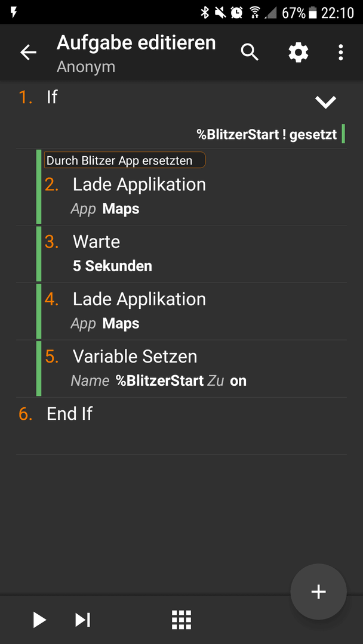Image resolution: width=363 pixels, height=644 pixels.
Task: Edit label Durch Blitzer App ersetzten
Action: [x=125, y=160]
